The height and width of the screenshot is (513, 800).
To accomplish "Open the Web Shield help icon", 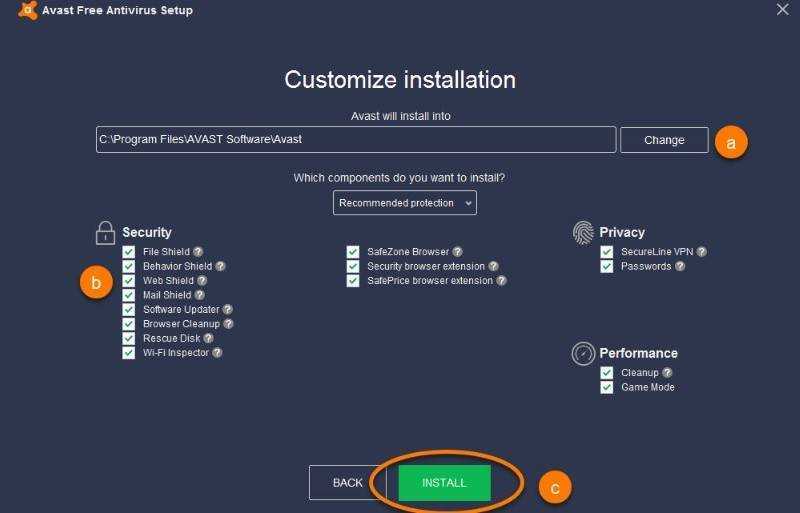I will [202, 280].
